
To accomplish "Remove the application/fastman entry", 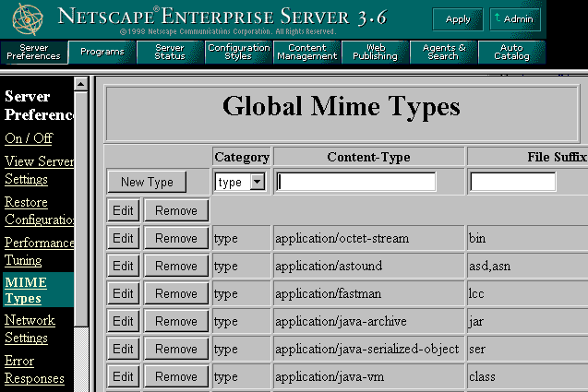I will click(176, 294).
